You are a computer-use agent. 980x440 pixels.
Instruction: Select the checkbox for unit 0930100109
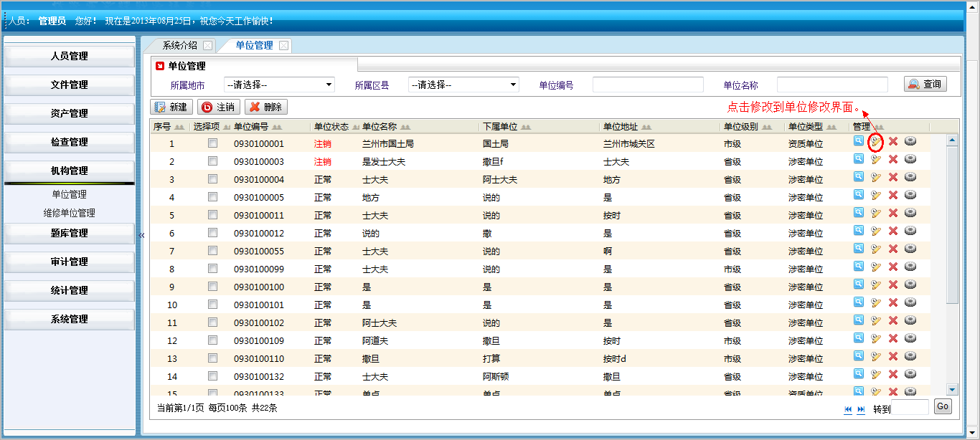(x=212, y=340)
